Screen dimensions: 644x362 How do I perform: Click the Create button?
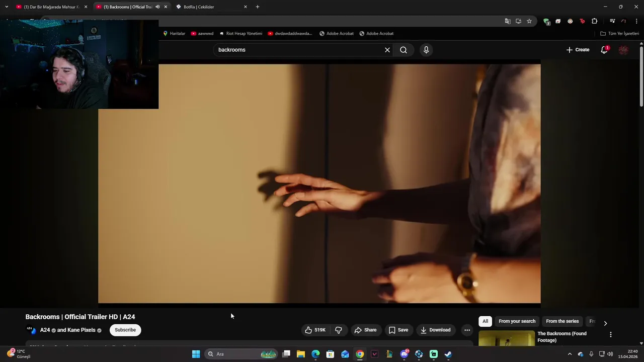(x=578, y=50)
